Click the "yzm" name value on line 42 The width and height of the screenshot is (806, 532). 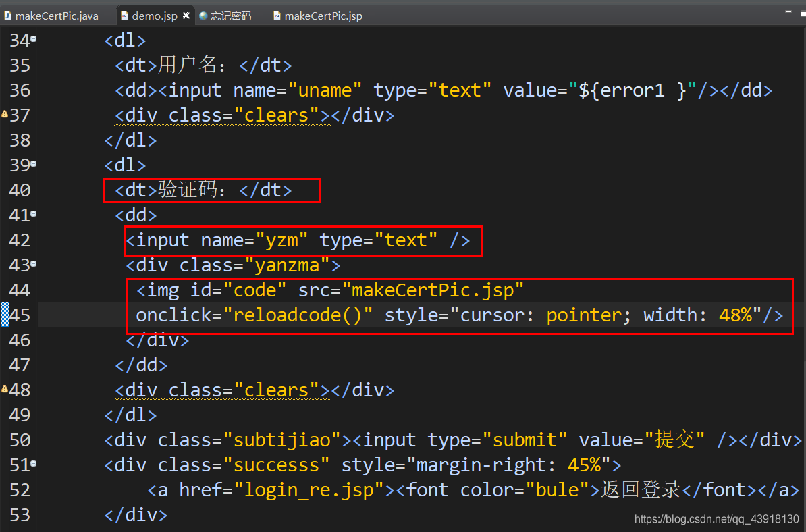click(281, 240)
